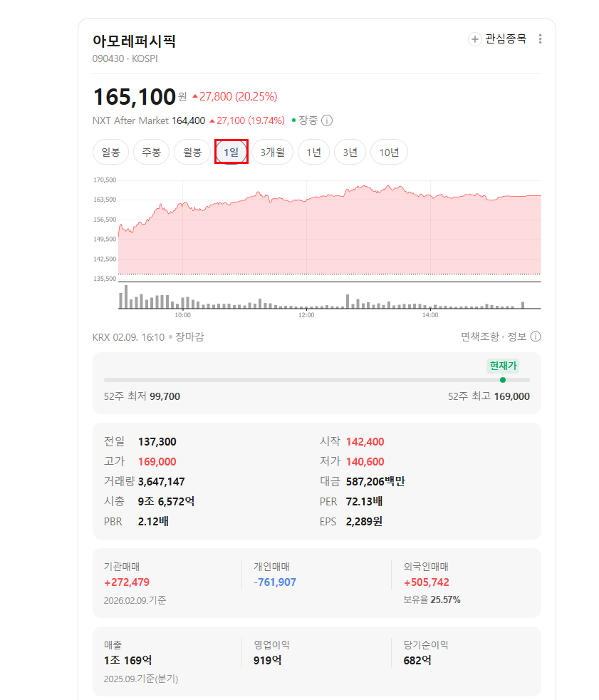Click the KRX 02.09. 16:10 timestamp
Image resolution: width=599 pixels, height=700 pixels.
tap(128, 337)
